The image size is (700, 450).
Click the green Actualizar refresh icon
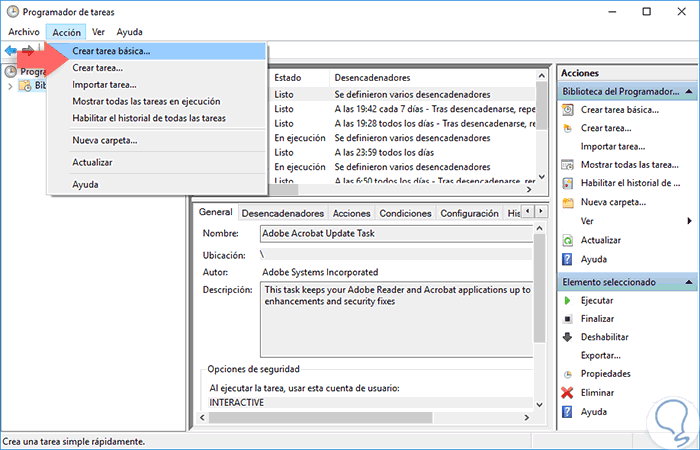[x=567, y=241]
